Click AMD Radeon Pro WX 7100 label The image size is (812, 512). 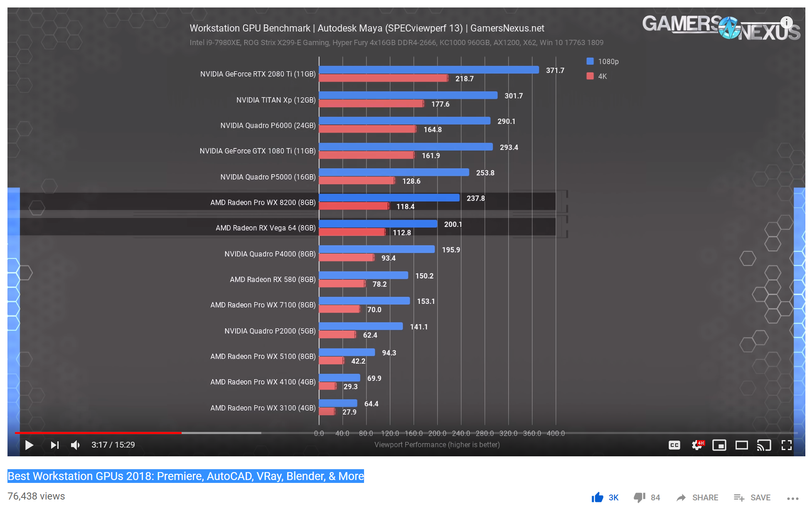click(263, 305)
